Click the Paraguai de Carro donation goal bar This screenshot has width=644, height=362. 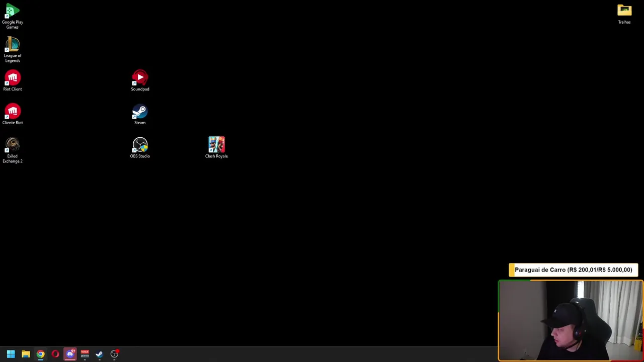[x=574, y=270]
